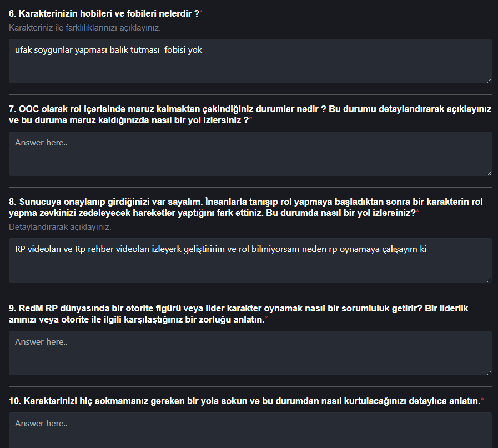498x448 pixels.
Task: Click resize corner of question 8 answer box
Action: pyautogui.click(x=489, y=279)
